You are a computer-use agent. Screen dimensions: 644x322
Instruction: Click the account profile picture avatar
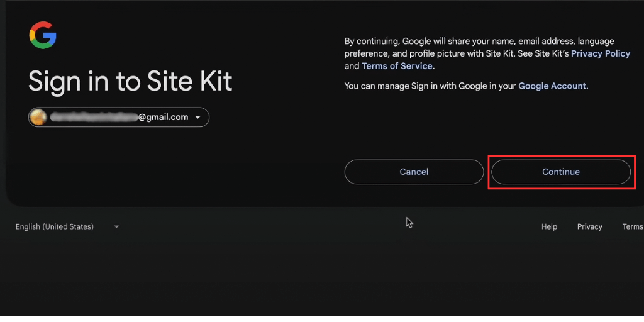[x=38, y=118]
